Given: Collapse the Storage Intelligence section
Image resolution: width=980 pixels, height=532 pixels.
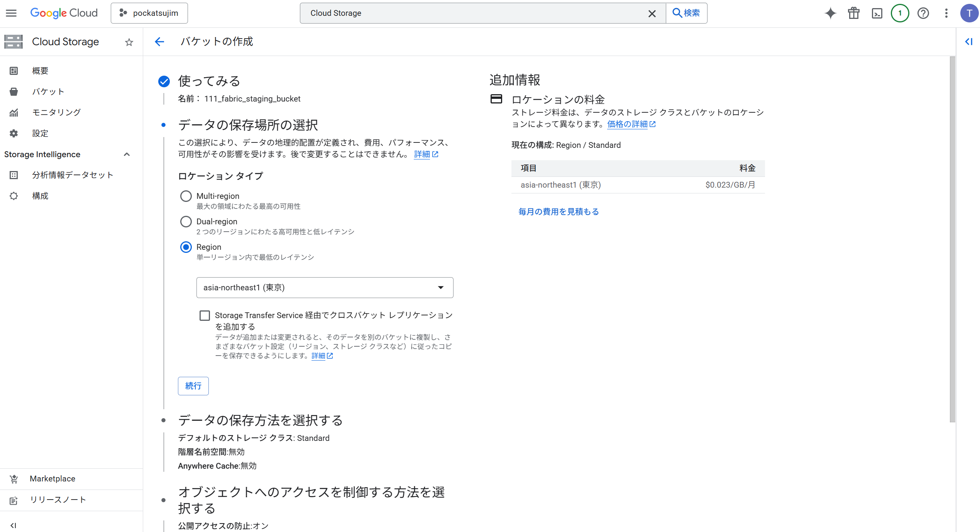Looking at the screenshot, I should [x=127, y=154].
